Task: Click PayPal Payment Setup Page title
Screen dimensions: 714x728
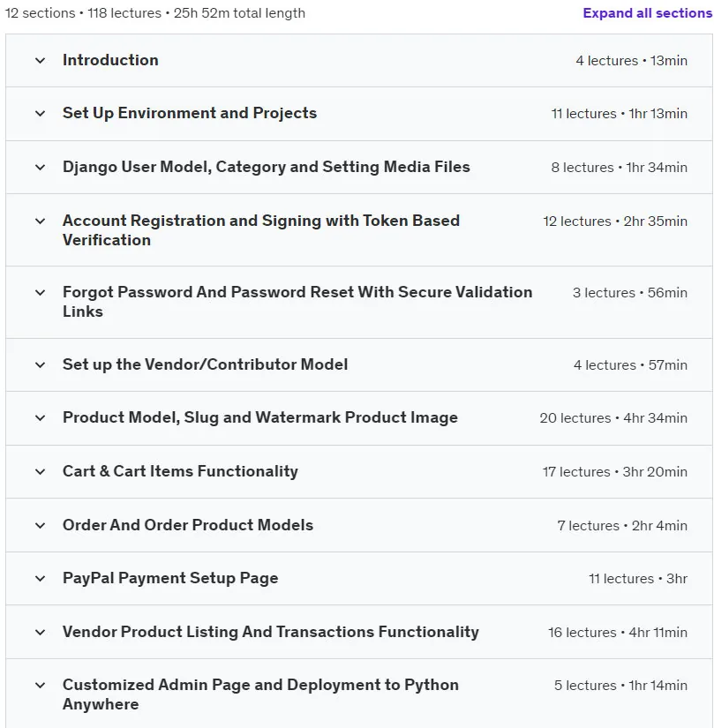Action: pos(170,578)
